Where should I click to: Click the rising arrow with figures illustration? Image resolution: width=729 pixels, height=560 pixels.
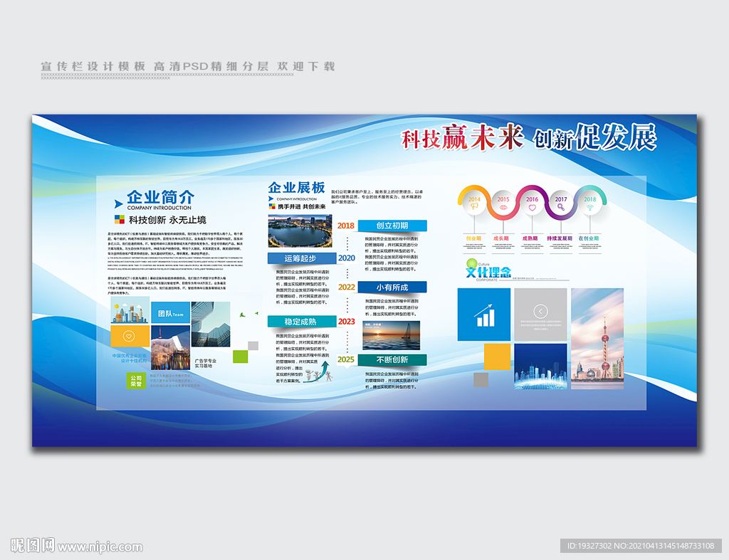click(x=319, y=372)
